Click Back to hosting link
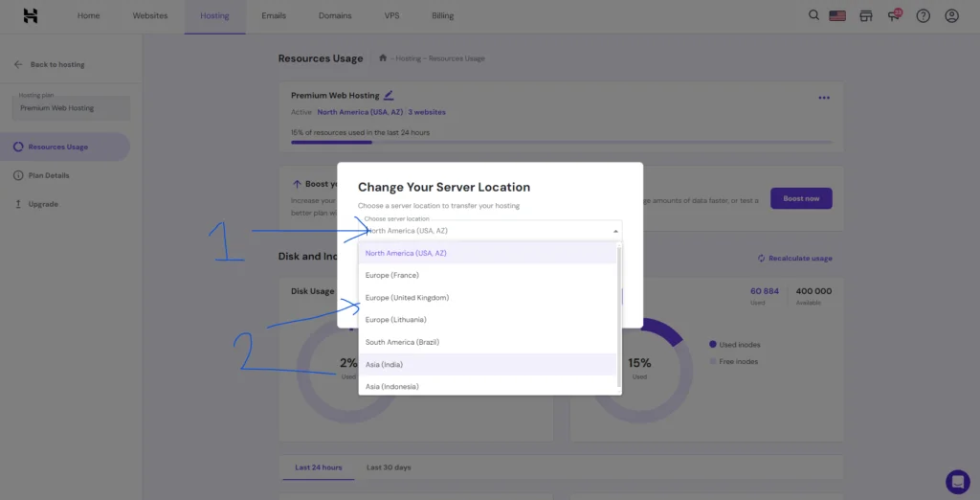This screenshot has width=980, height=500. 57,64
